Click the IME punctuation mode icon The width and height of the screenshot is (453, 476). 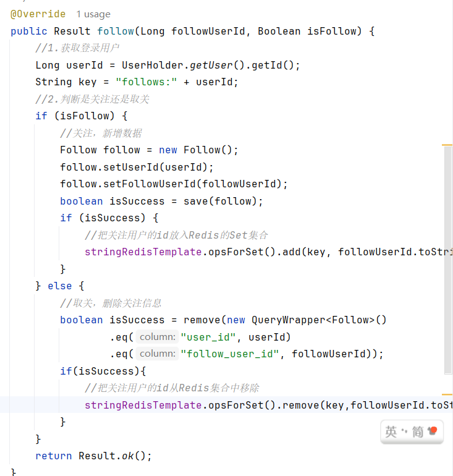(x=404, y=431)
